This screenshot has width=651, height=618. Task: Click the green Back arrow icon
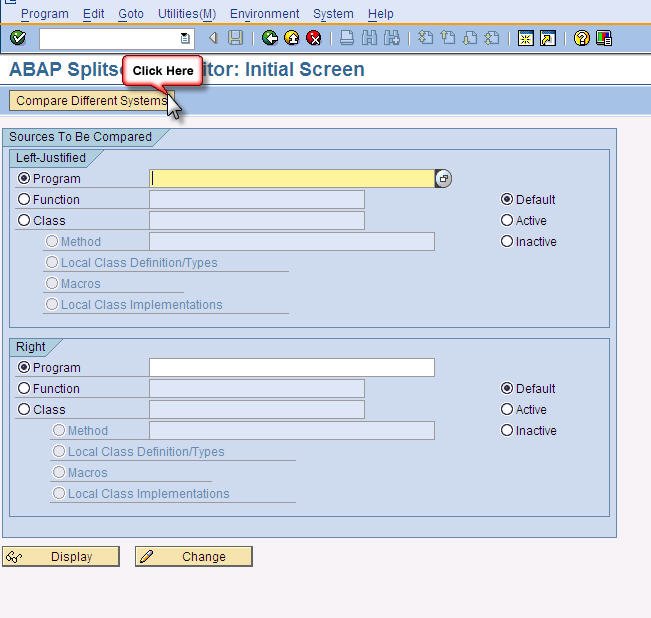[x=270, y=38]
